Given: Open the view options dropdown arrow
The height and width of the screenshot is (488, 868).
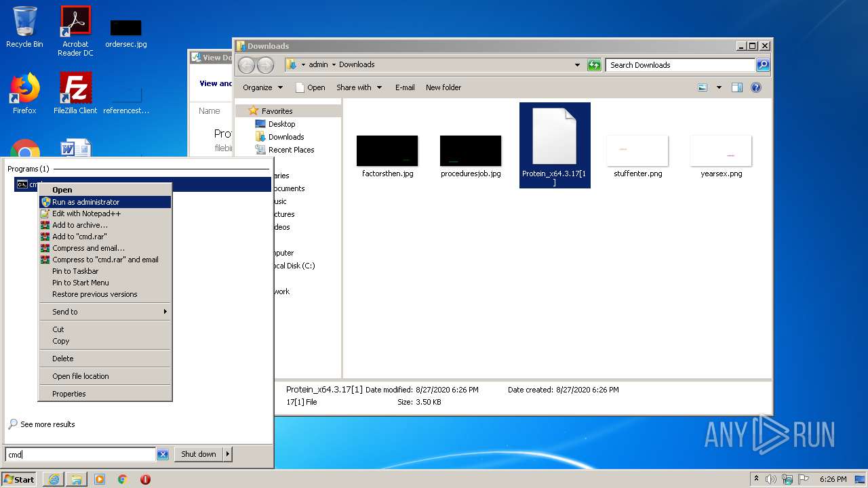Looking at the screenshot, I should 719,87.
